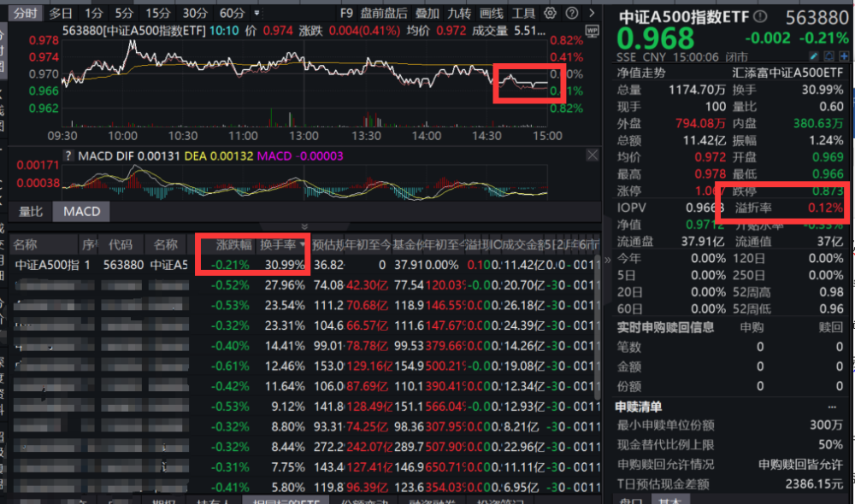Click the 画线 drawing tool button

tap(491, 13)
